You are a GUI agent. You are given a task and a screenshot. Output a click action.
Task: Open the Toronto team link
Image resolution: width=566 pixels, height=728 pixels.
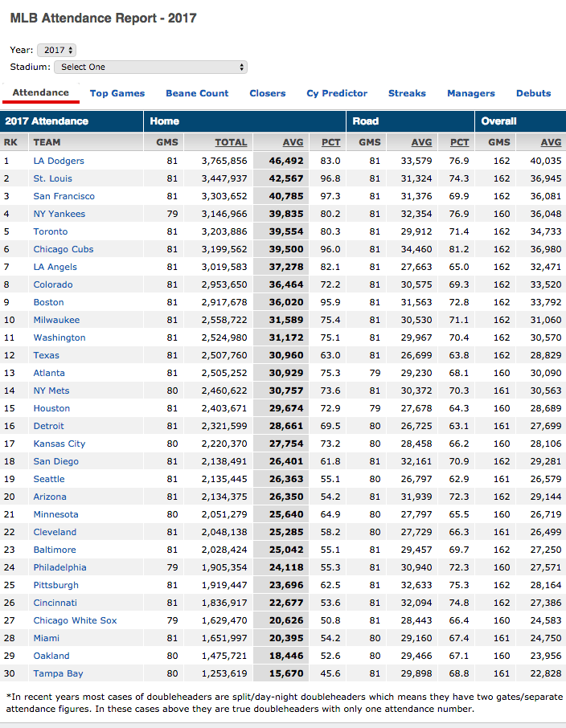pyautogui.click(x=50, y=231)
